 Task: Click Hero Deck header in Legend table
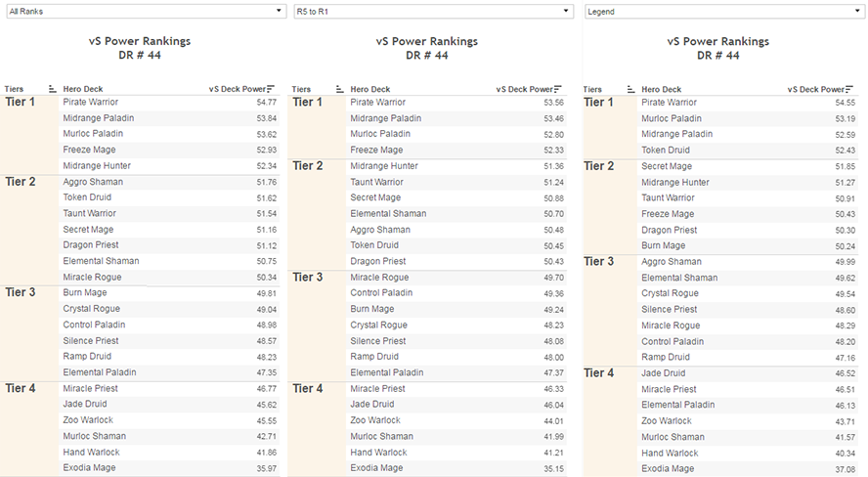point(662,89)
